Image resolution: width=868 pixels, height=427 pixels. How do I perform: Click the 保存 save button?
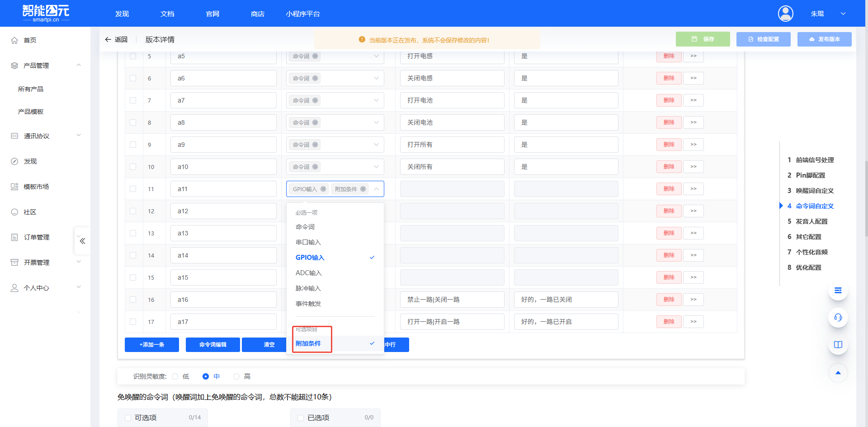pos(703,39)
